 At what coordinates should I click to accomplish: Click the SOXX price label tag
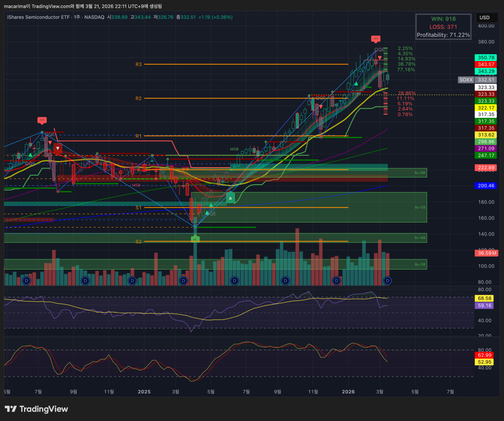click(466, 80)
